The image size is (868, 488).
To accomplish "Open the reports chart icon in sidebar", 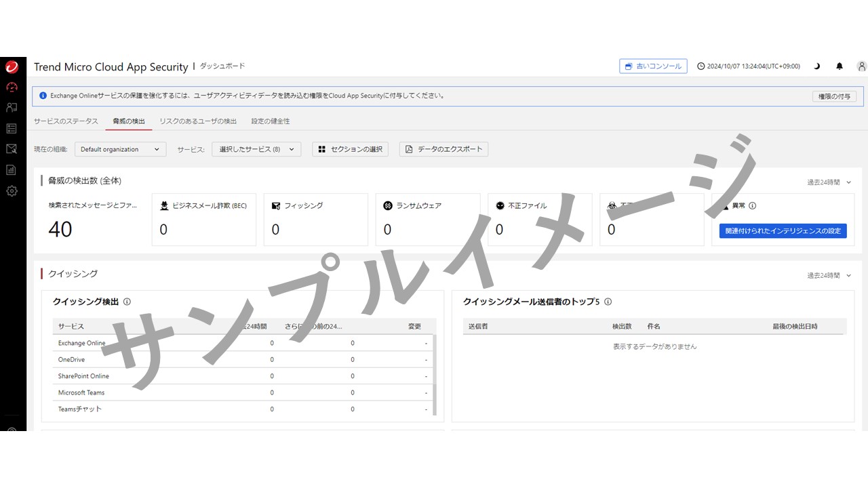I will pyautogui.click(x=12, y=170).
